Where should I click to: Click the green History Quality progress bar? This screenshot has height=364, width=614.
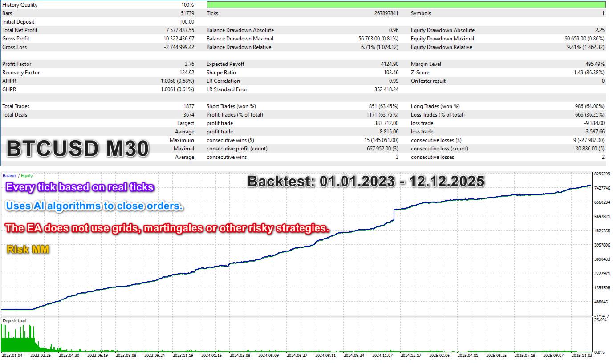coord(406,5)
